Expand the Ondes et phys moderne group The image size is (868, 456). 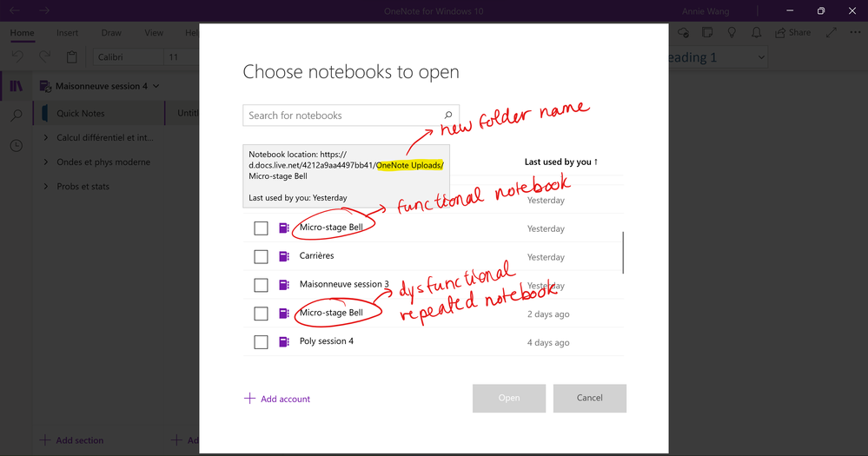(46, 162)
